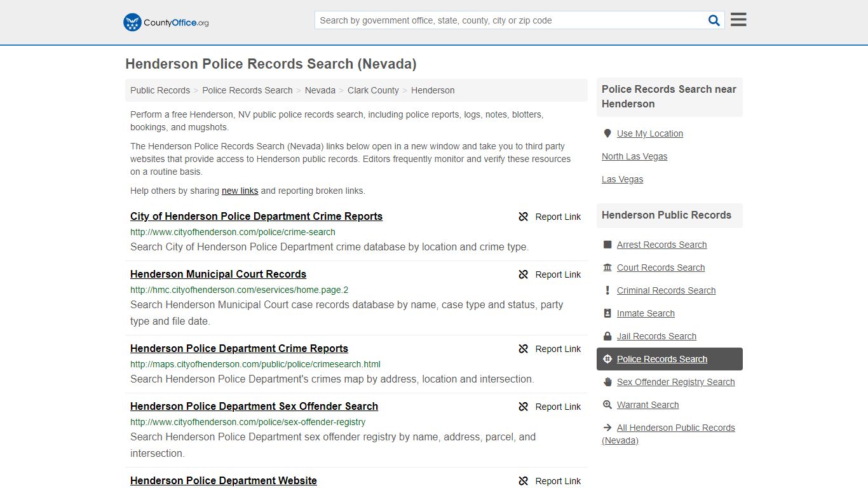Click broken-link icon for Henderson Municipal Court Records
The image size is (868, 488).
[524, 274]
